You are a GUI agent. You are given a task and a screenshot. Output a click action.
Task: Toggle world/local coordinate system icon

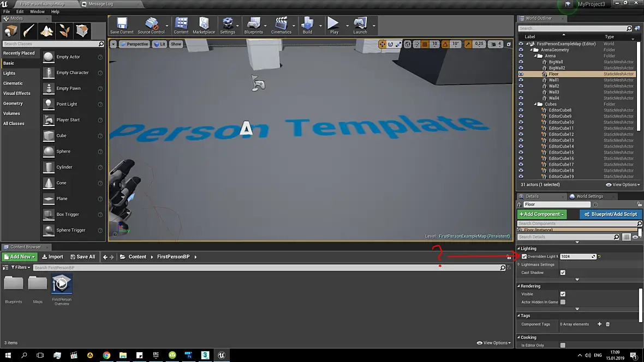[408, 44]
